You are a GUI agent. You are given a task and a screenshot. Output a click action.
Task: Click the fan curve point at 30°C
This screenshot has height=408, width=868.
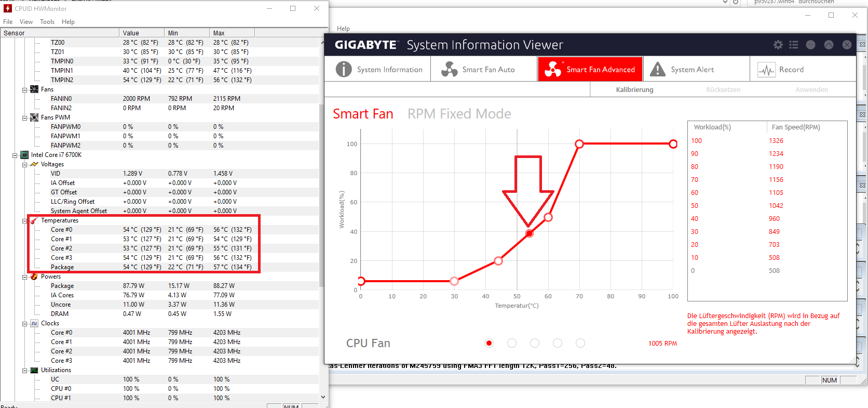click(x=454, y=281)
